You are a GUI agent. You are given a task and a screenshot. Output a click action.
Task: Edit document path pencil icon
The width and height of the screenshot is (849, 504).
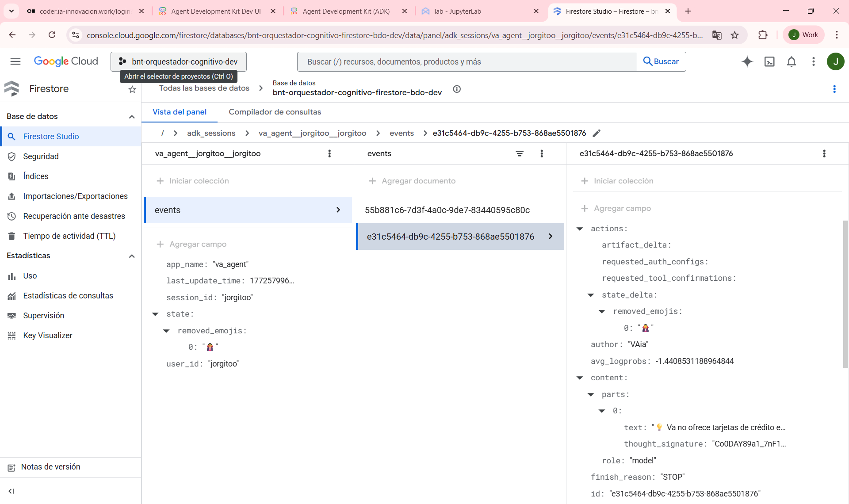point(597,133)
